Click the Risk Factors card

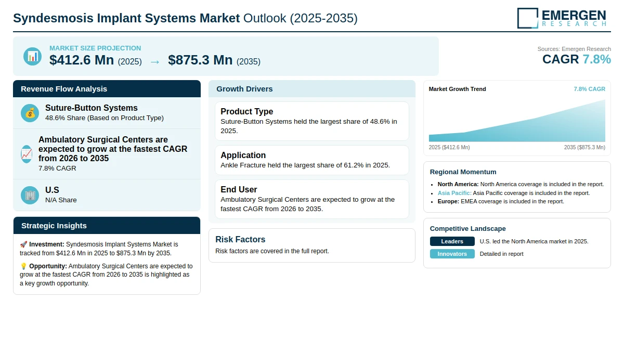click(312, 245)
